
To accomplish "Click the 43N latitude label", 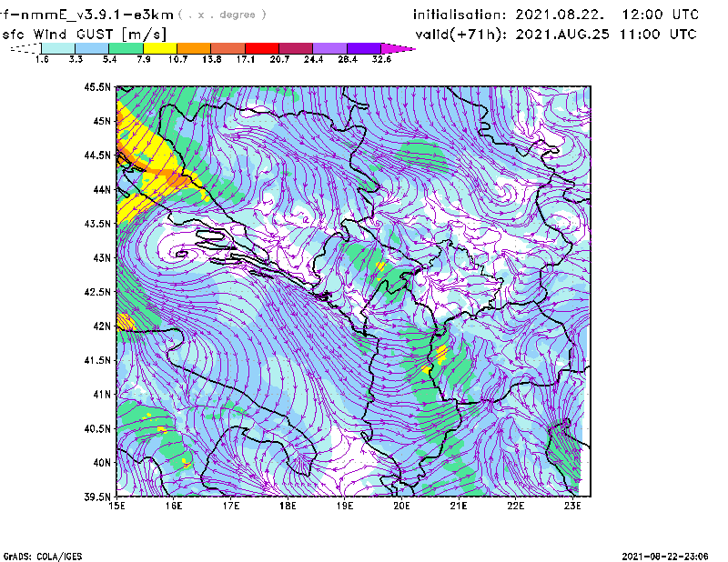I will (x=102, y=257).
